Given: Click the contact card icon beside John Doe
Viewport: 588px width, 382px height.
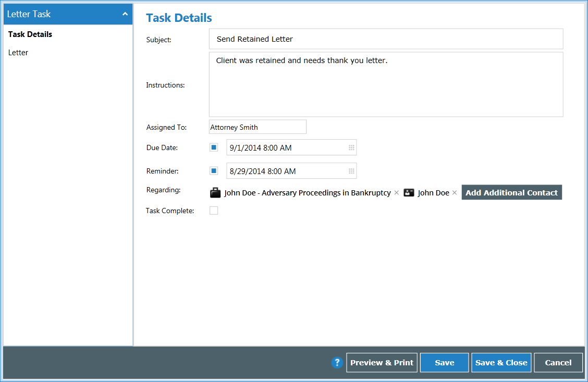Looking at the screenshot, I should click(409, 192).
